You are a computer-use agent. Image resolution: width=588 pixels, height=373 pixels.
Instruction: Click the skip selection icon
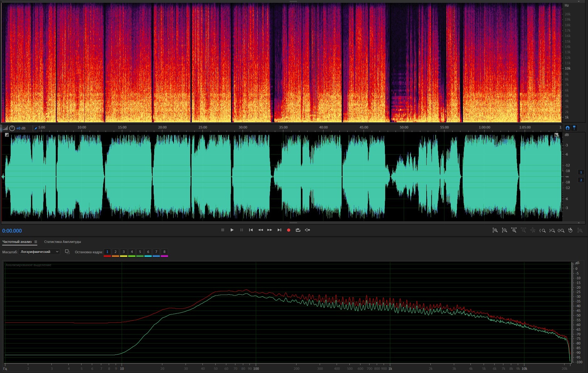tap(307, 230)
